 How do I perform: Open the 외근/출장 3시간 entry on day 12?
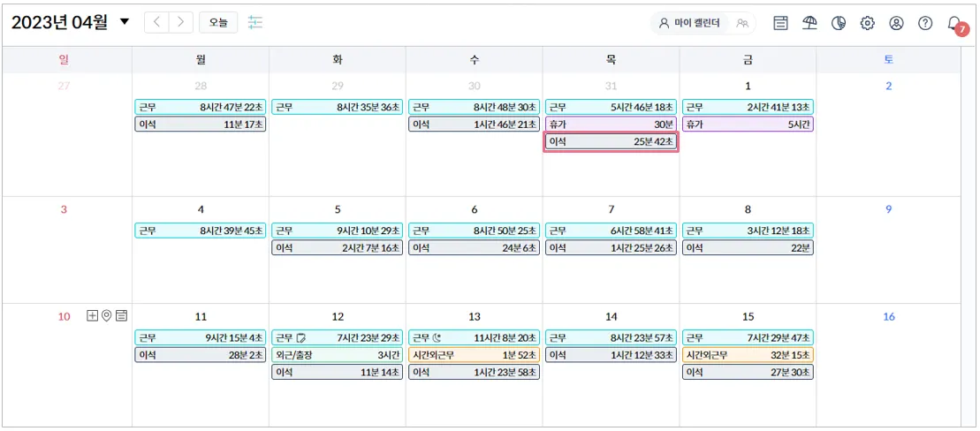click(338, 355)
